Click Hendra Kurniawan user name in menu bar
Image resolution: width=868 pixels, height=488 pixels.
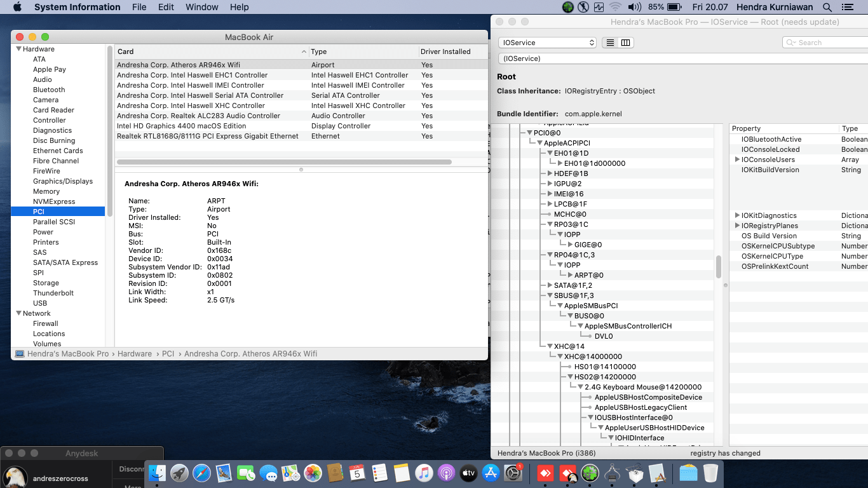[x=775, y=7]
